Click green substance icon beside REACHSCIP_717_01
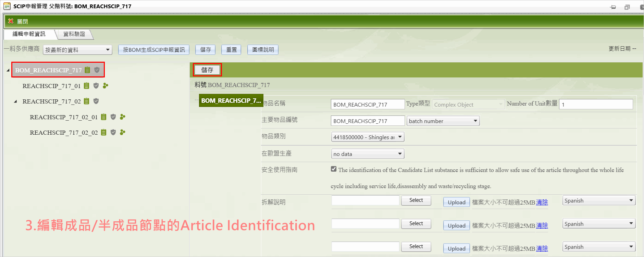The image size is (644, 257). 106,86
